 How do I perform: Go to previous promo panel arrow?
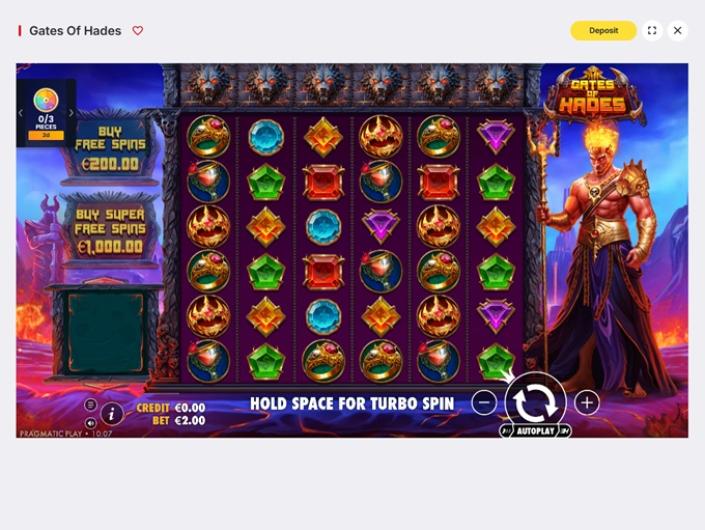(x=20, y=113)
